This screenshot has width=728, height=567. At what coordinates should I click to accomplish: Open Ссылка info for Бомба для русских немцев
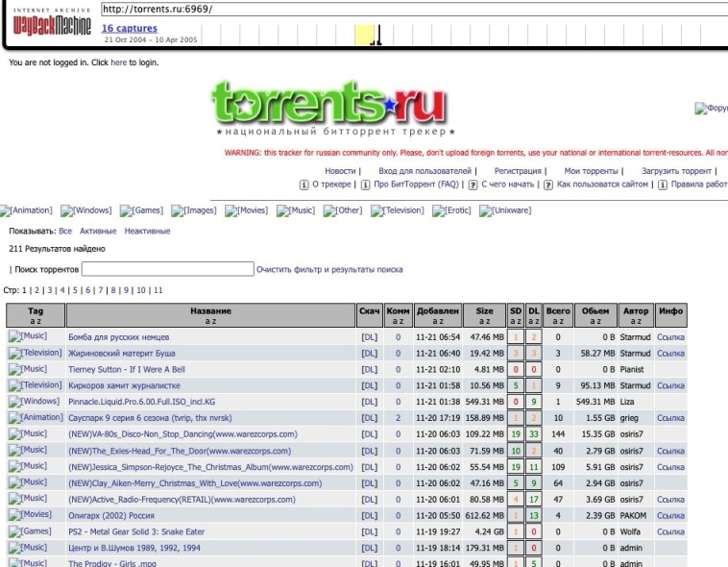(670, 337)
